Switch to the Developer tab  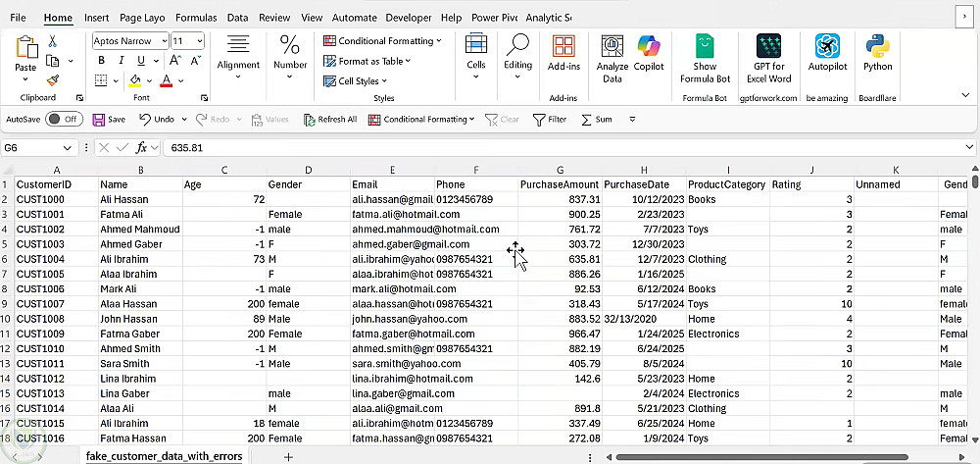click(409, 18)
